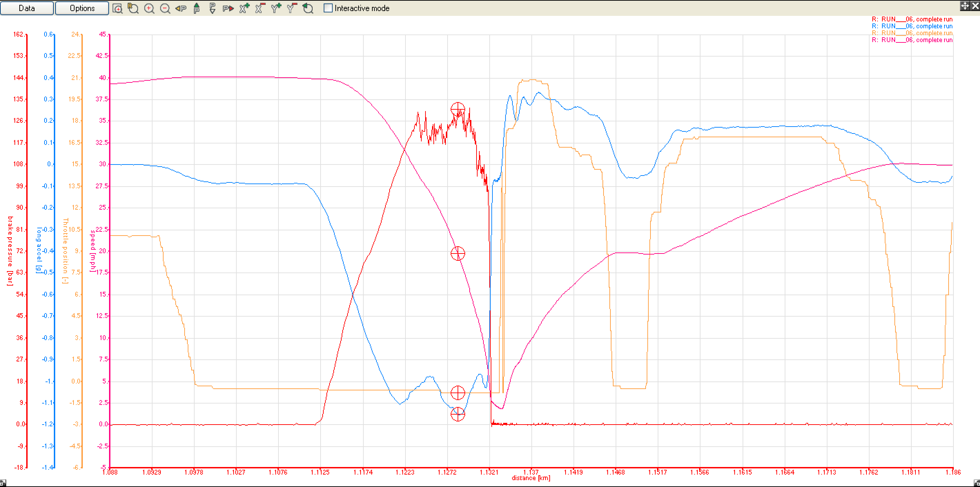Shrink Y axis with Y minus icon
980x487 pixels.
tap(292, 8)
